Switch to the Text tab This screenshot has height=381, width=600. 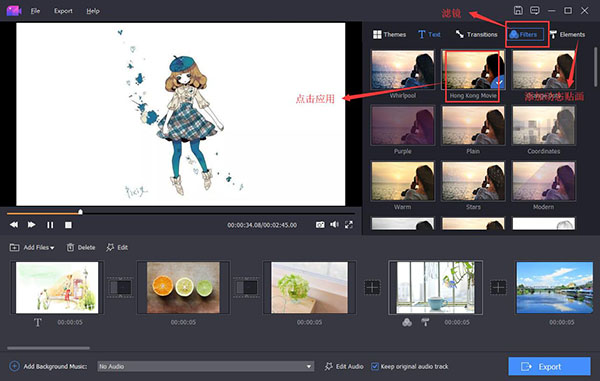click(x=429, y=34)
